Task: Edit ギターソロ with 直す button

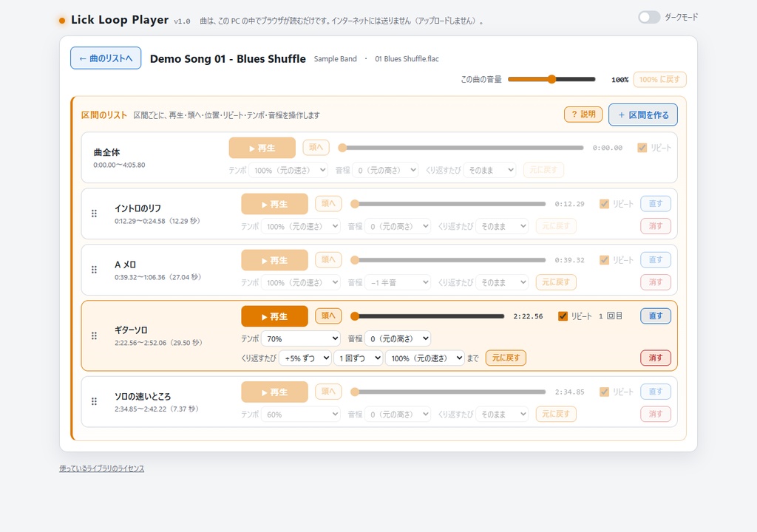Action: click(656, 316)
